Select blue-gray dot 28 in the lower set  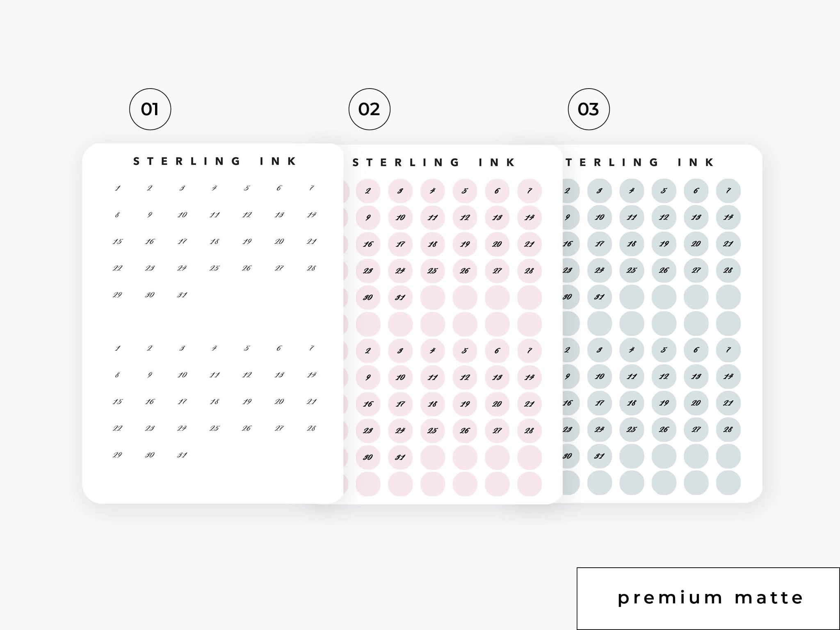[x=728, y=429]
